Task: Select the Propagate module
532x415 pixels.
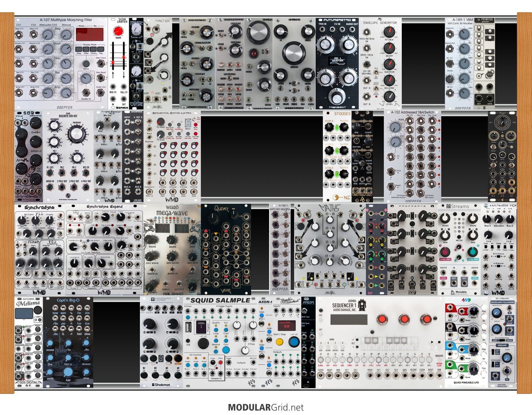Action: [x=413, y=249]
